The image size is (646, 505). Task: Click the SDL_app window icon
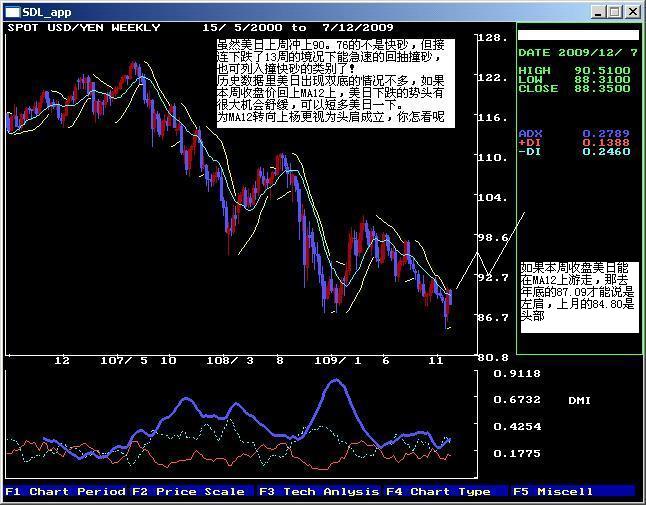coord(12,12)
